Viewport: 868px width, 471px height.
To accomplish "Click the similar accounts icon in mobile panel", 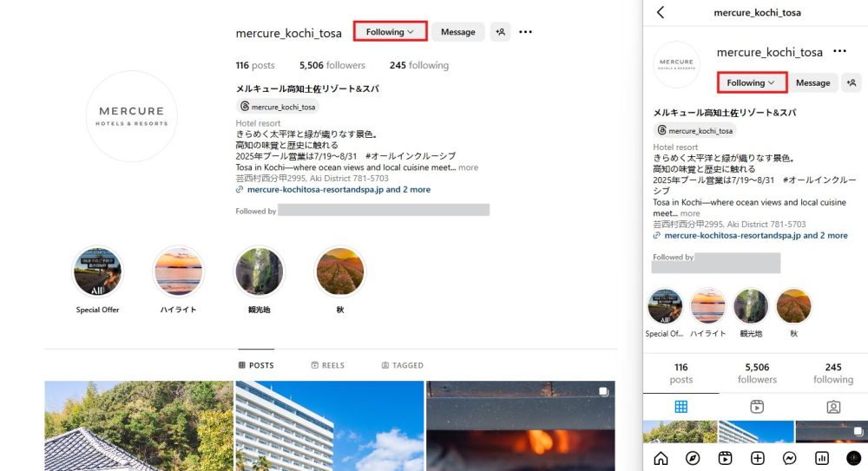I will pyautogui.click(x=852, y=82).
